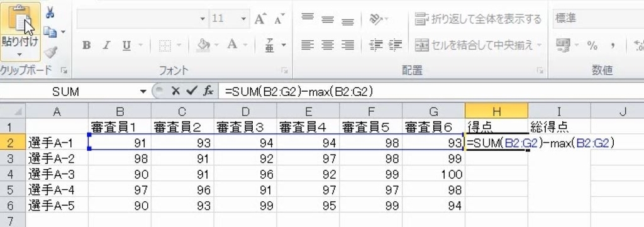Image resolution: width=644 pixels, height=227 pixels.
Task: Confirm formula with check mark icon
Action: click(191, 91)
